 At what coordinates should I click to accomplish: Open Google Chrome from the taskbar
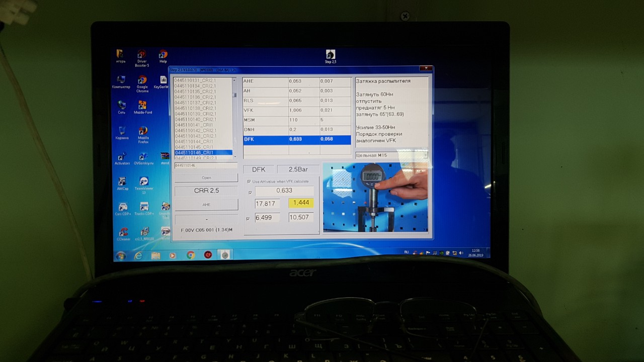click(191, 255)
